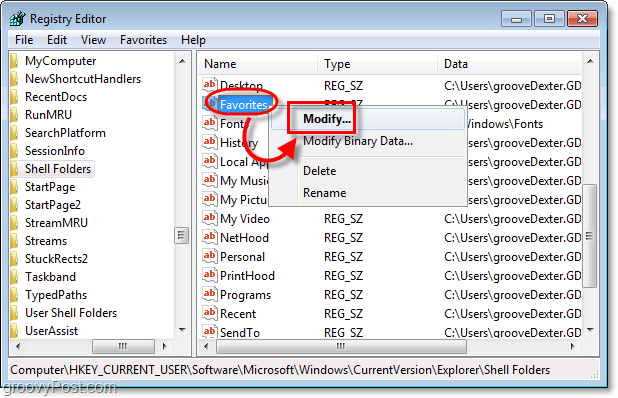
Task: Open the Edit menu
Action: coord(57,40)
